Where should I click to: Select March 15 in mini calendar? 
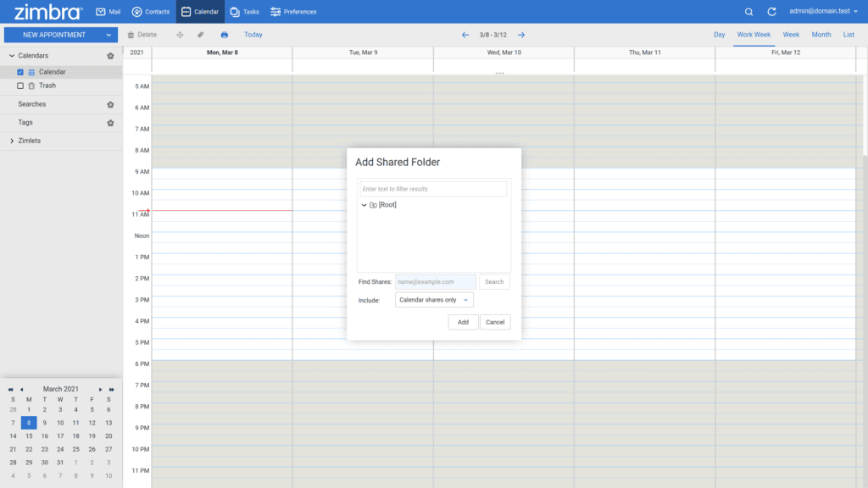(29, 436)
